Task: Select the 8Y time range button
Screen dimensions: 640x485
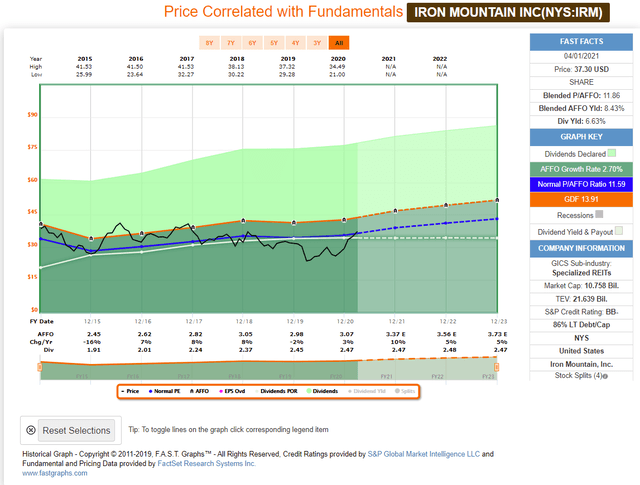Action: (209, 43)
